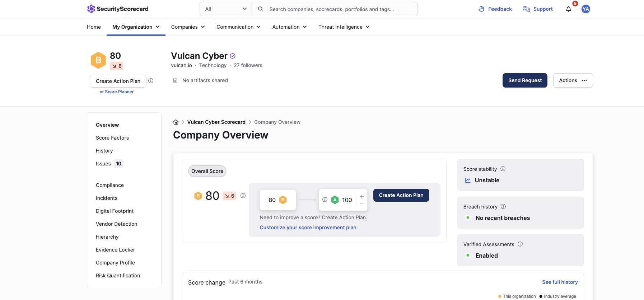Open the All search filter dropdown
This screenshot has height=300, width=644.
coord(226,9)
